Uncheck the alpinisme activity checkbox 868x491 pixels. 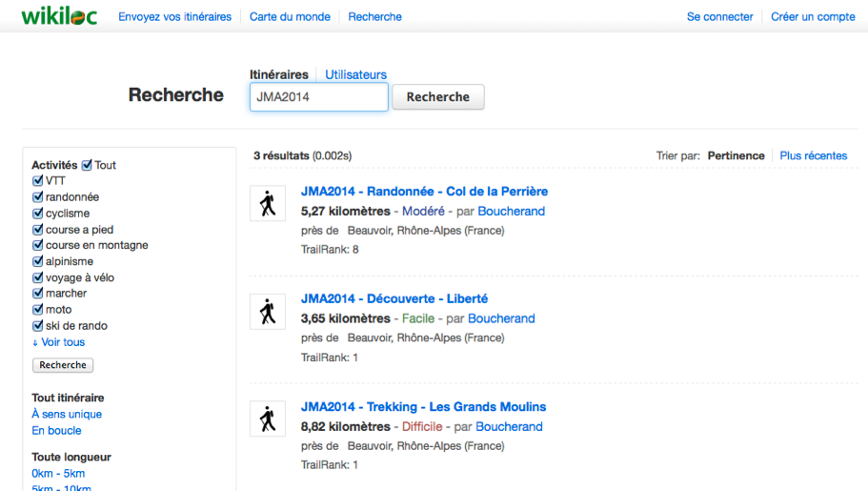38,261
